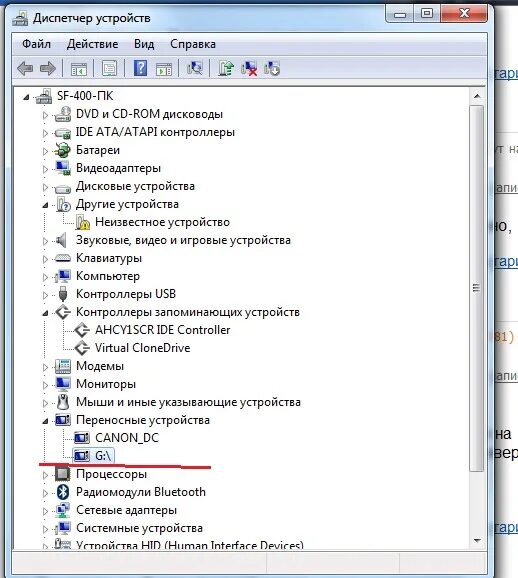
Task: Select the CANON_DC device entry
Action: pos(127,438)
